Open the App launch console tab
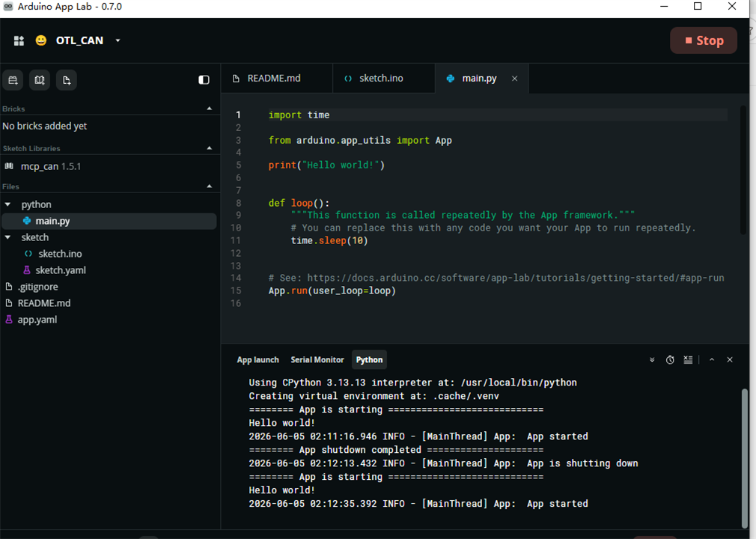The image size is (756, 539). tap(257, 359)
